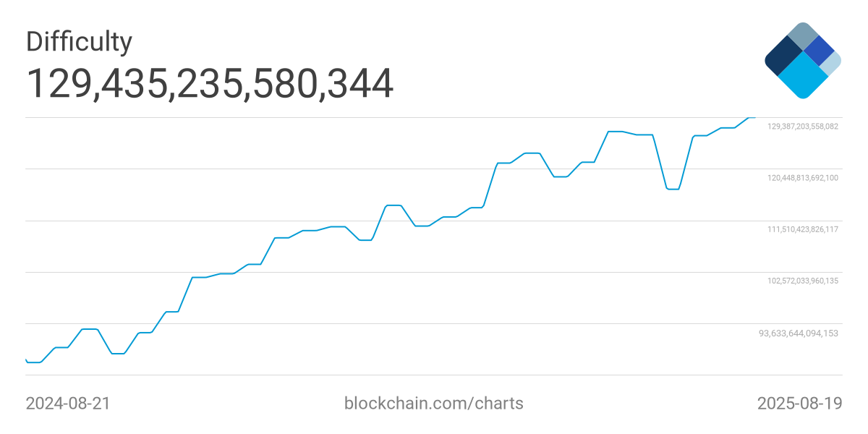Click the 2024-08-21 start date label
This screenshot has height=434, width=868.
[68, 403]
